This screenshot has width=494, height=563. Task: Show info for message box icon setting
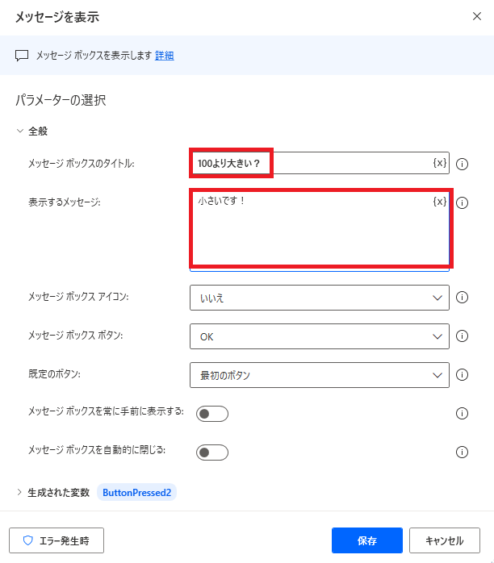click(462, 297)
